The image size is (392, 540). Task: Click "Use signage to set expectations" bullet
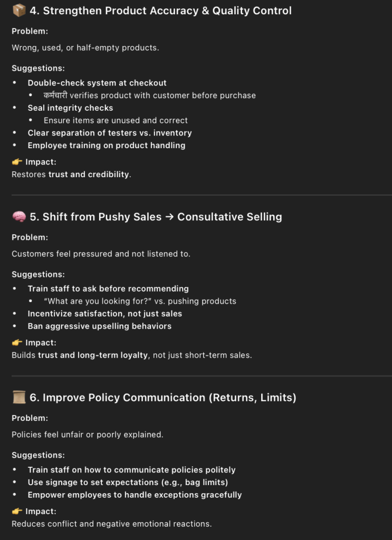pyautogui.click(x=128, y=483)
